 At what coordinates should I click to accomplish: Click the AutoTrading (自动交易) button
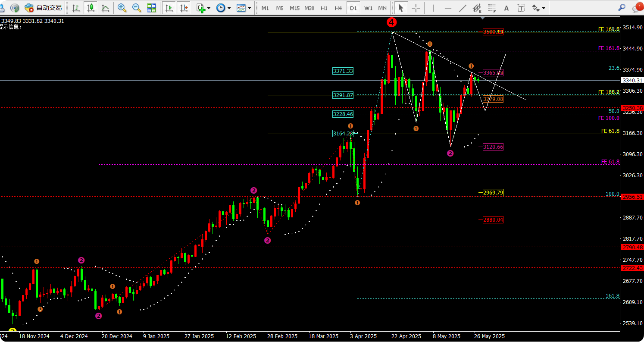(x=43, y=8)
